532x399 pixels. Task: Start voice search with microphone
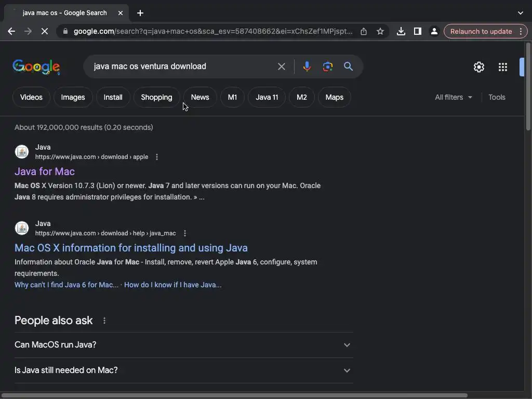pyautogui.click(x=307, y=66)
